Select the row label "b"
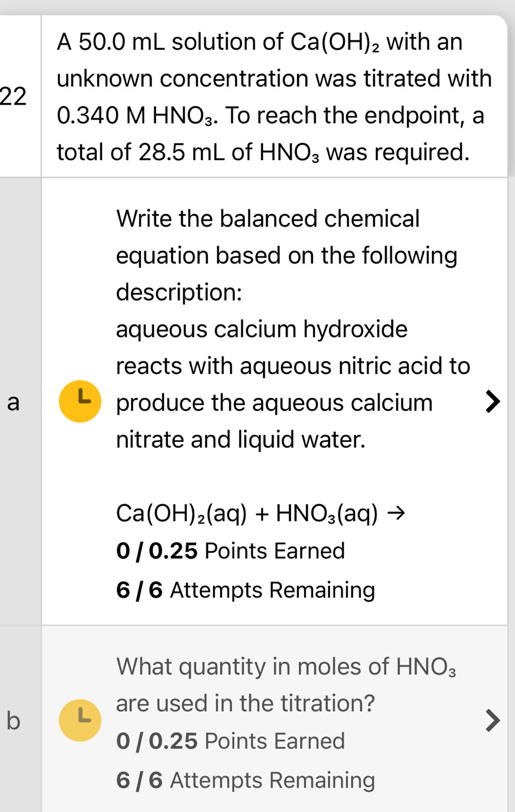Image resolution: width=515 pixels, height=812 pixels. pyautogui.click(x=14, y=721)
